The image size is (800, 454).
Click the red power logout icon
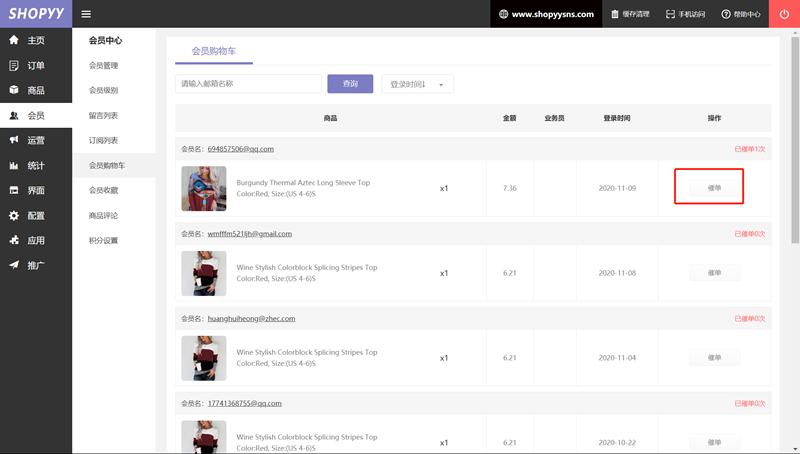[x=784, y=14]
